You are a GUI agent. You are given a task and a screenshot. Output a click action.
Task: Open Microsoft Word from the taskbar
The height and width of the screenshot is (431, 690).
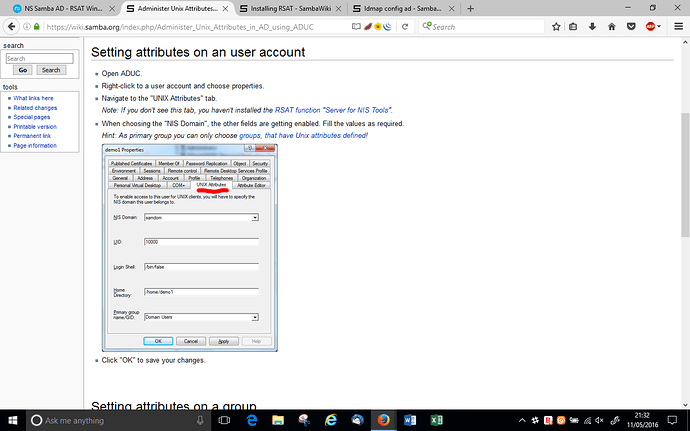pos(410,420)
